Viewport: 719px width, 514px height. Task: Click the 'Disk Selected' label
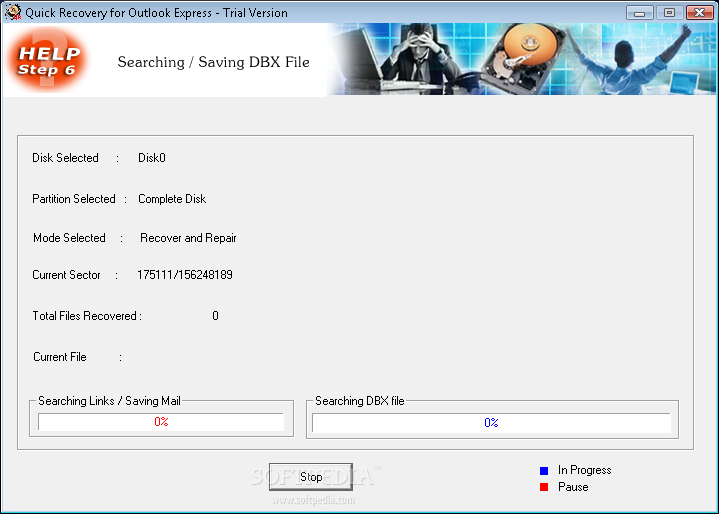point(65,158)
